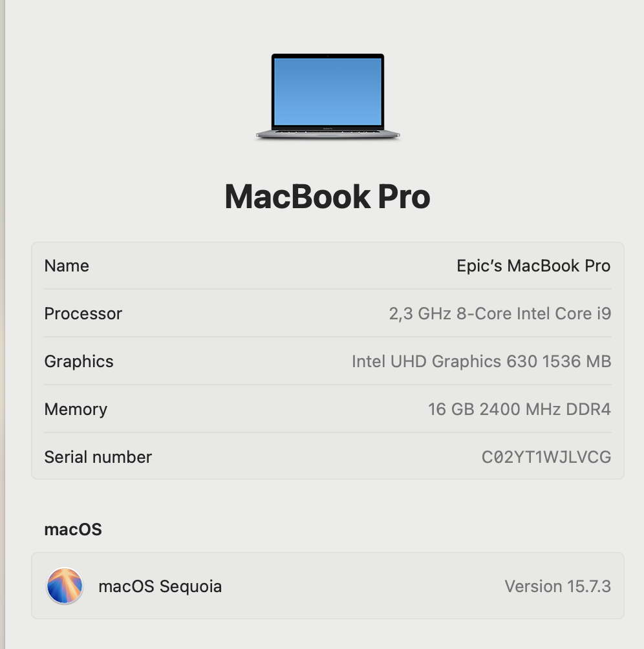Click the Name row label

point(67,266)
